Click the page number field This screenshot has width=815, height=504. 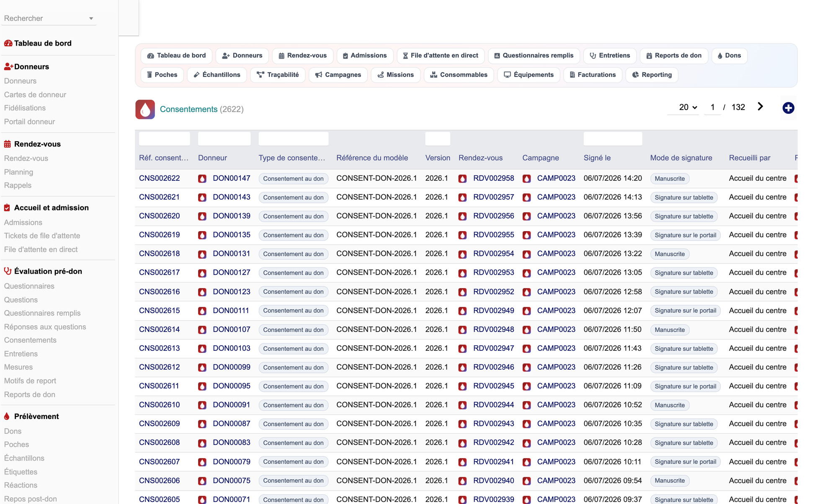click(x=712, y=108)
